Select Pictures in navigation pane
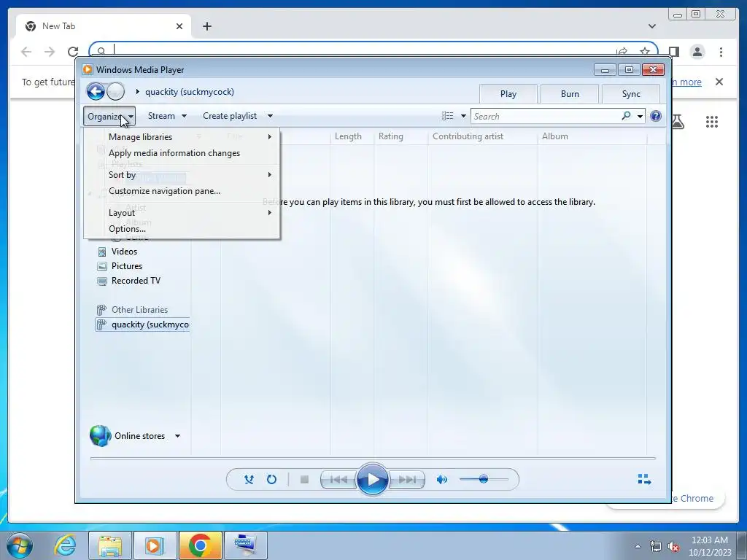747x560 pixels. click(127, 266)
